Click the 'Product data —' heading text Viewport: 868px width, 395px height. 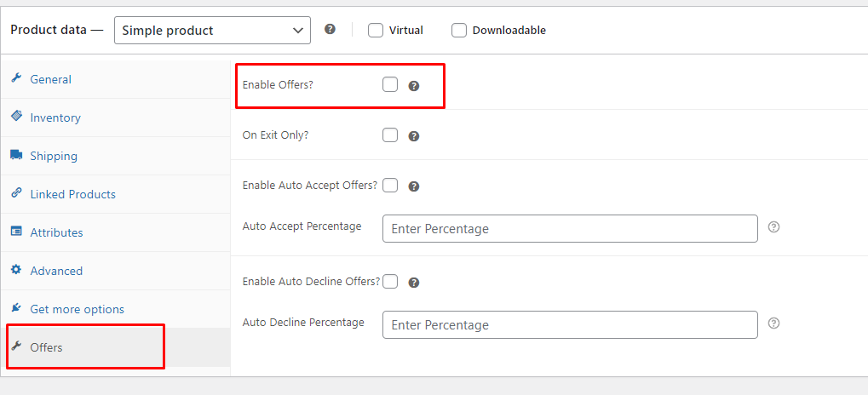[57, 30]
